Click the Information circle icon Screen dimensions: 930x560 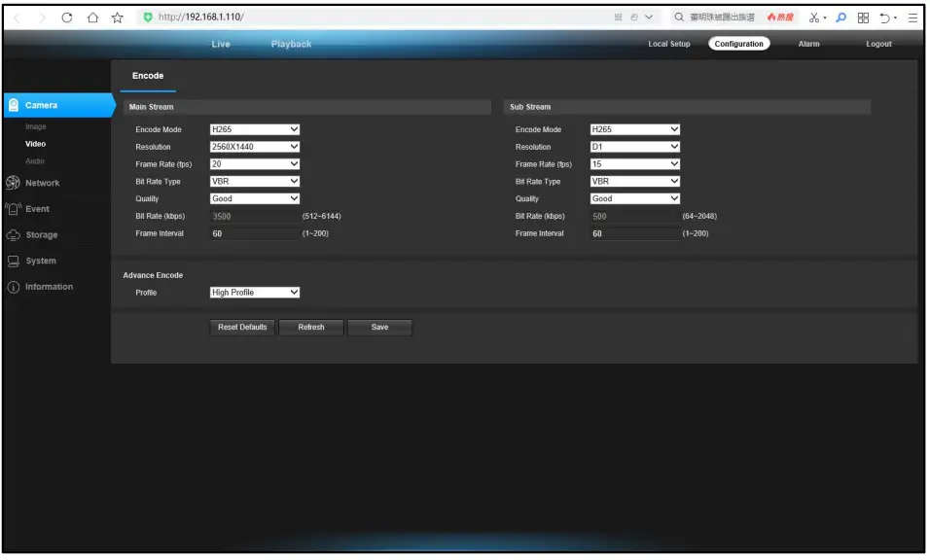(13, 287)
